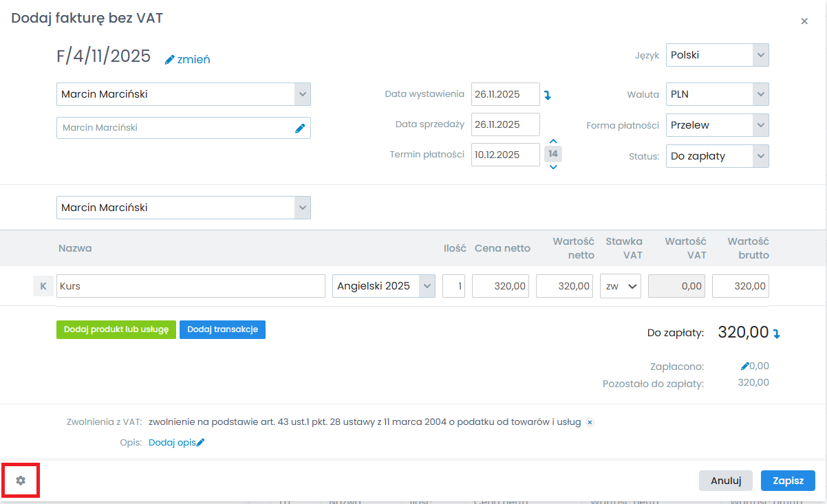Edit Zapłacono amount pencil icon
Viewport: 827px width, 504px height.
pyautogui.click(x=744, y=366)
